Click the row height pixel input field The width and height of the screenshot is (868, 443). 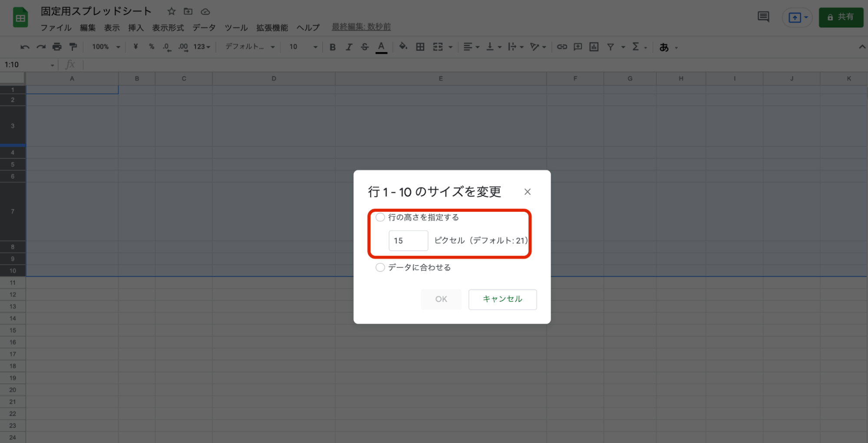coord(408,241)
